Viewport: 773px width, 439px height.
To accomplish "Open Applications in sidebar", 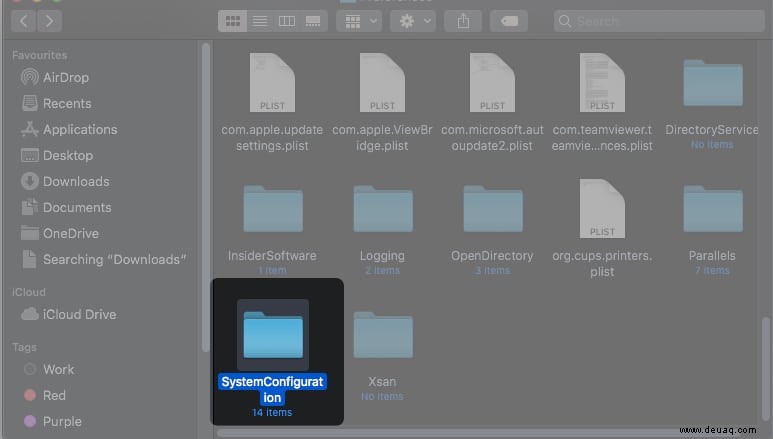I will click(69, 130).
